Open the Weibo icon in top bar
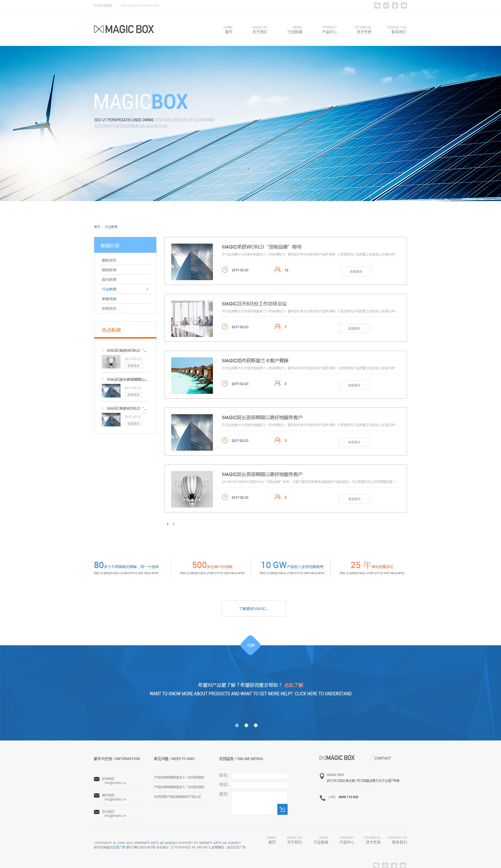The width and height of the screenshot is (501, 868). point(386,5)
